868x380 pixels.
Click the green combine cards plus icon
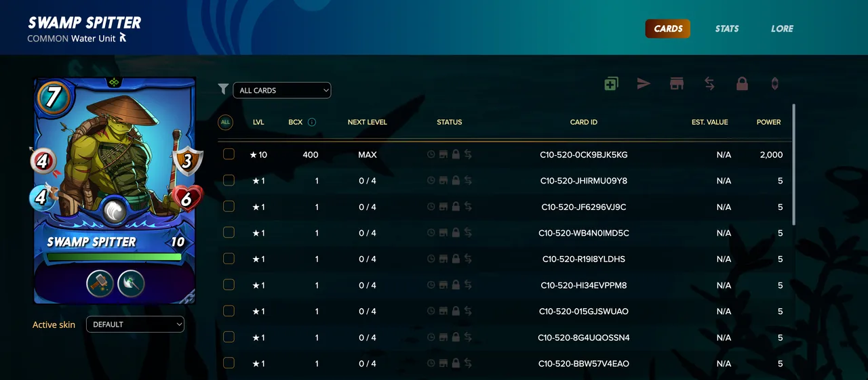[611, 84]
